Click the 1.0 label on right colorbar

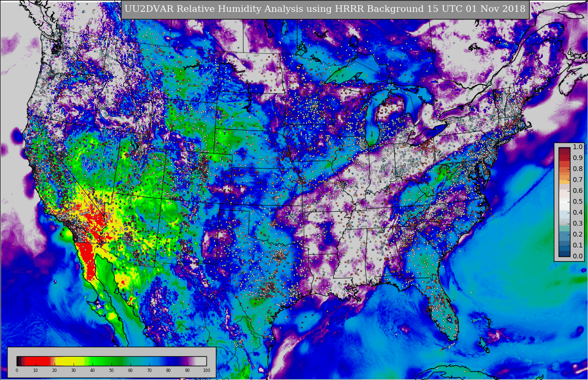578,147
